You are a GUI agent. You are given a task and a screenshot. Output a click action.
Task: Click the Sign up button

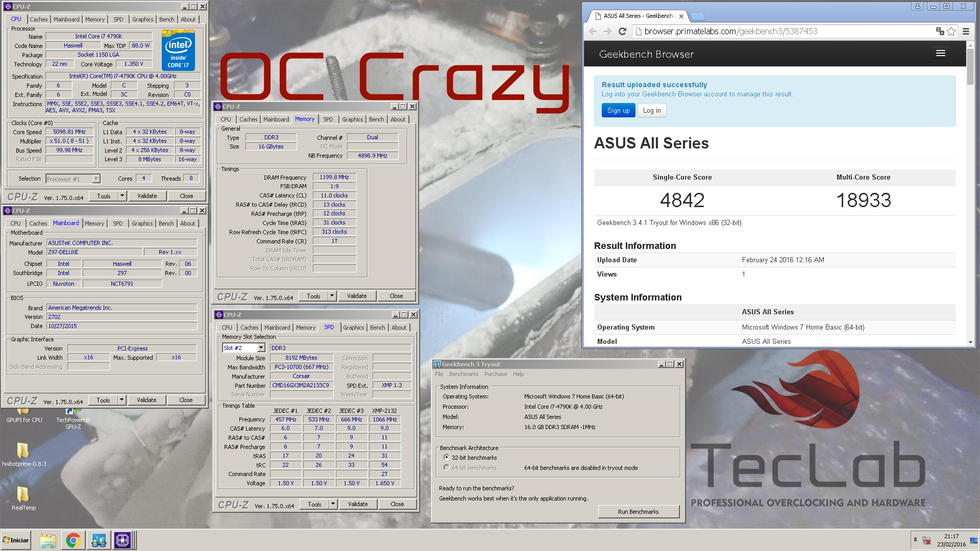point(618,110)
